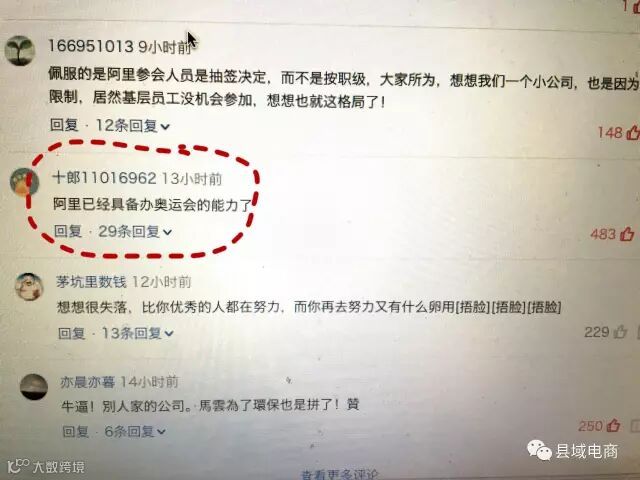The height and width of the screenshot is (480, 640).
Task: Expand the 29条回复 replies
Action: tap(135, 231)
